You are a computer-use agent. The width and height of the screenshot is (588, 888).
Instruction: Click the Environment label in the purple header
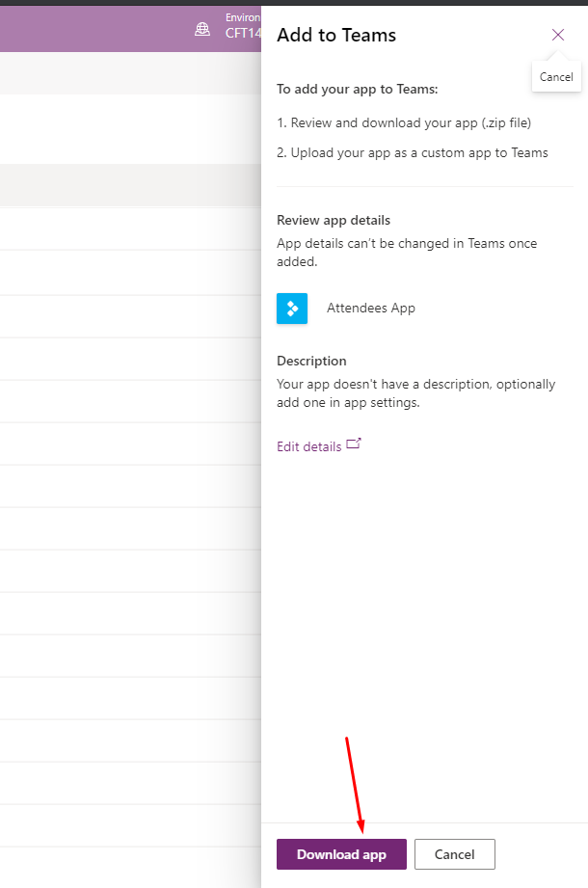pyautogui.click(x=243, y=17)
